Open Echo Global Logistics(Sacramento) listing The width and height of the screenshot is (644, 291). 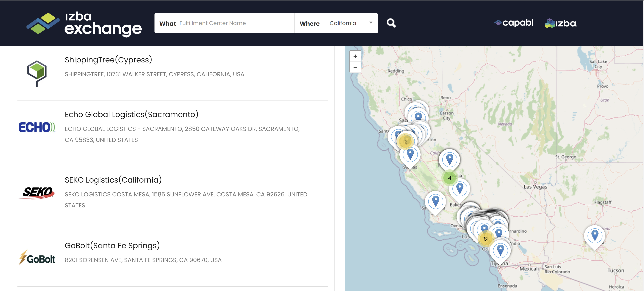click(131, 114)
